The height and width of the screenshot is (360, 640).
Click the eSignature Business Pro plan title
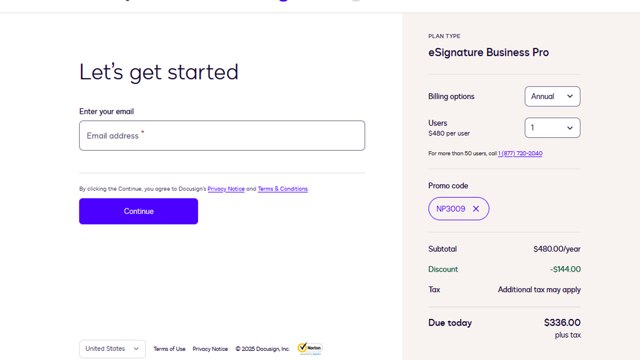point(489,52)
